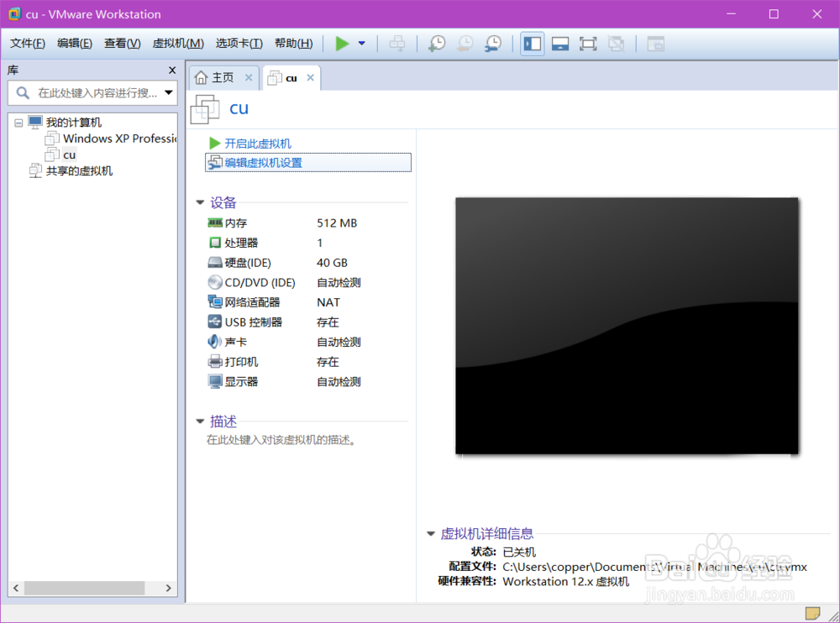
Task: Click the Workstation 12.x 虚拟机 compatibility text
Action: 565,582
